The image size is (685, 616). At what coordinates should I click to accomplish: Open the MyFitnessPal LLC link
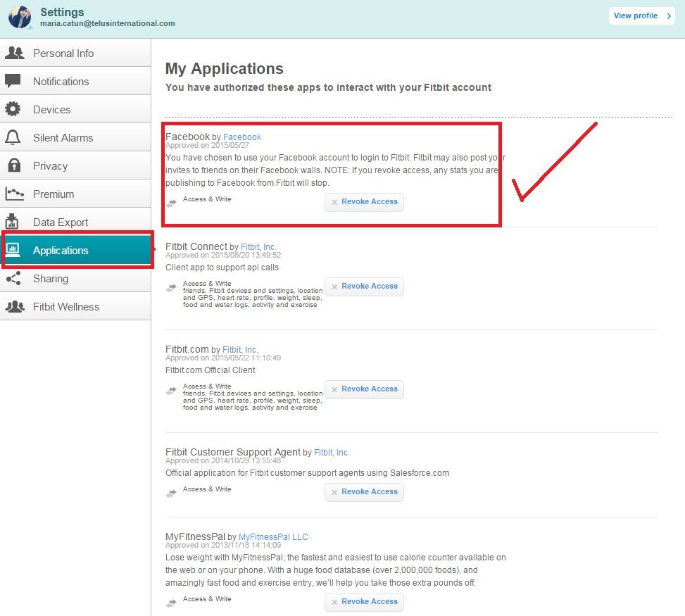[x=273, y=537]
